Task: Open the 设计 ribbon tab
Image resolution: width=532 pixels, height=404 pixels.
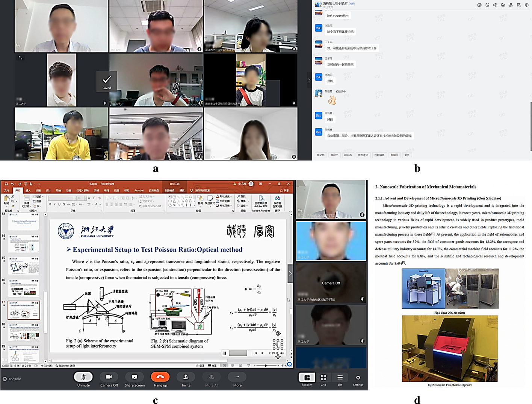Action: tap(48, 190)
